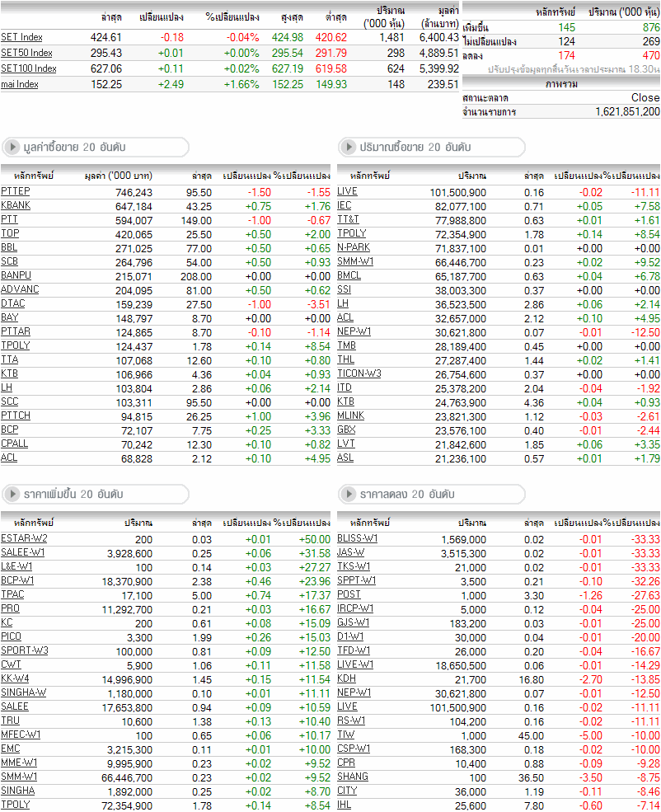661x812 pixels.
Task: Open the ASL stock quote
Action: tap(345, 458)
